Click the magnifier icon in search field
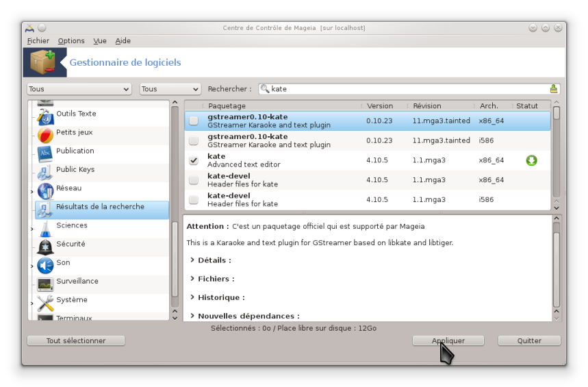The height and width of the screenshot is (387, 588). (x=265, y=88)
